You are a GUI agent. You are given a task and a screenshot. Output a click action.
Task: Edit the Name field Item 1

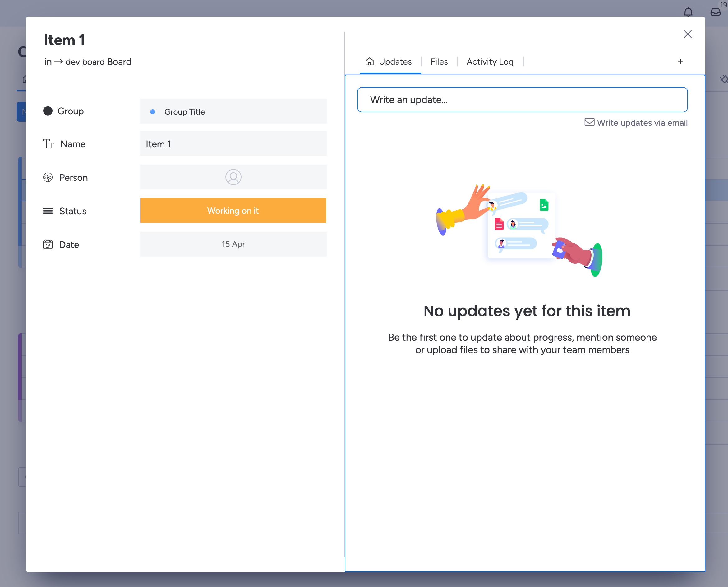233,144
